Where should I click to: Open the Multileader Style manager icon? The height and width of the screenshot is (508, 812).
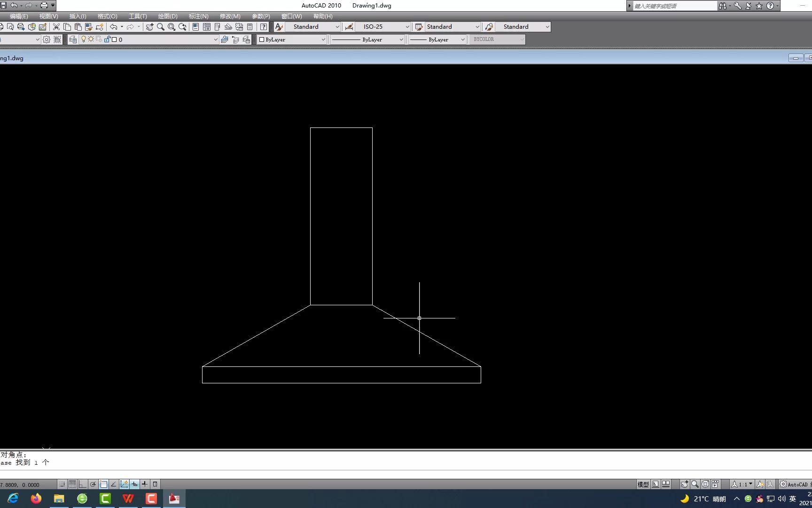click(x=489, y=27)
